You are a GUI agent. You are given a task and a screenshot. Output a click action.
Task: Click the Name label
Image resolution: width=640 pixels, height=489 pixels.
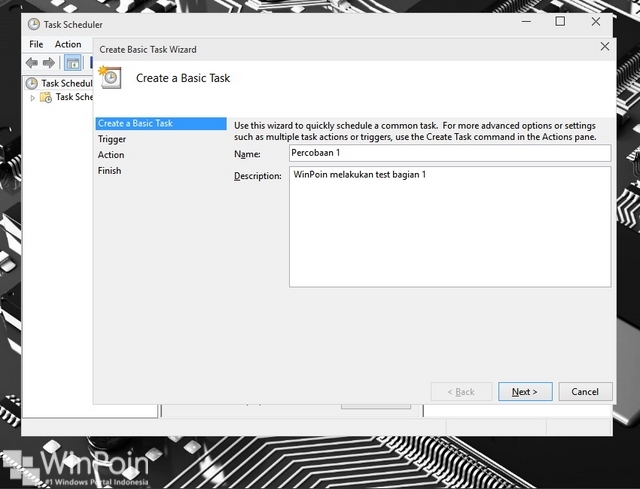[247, 154]
